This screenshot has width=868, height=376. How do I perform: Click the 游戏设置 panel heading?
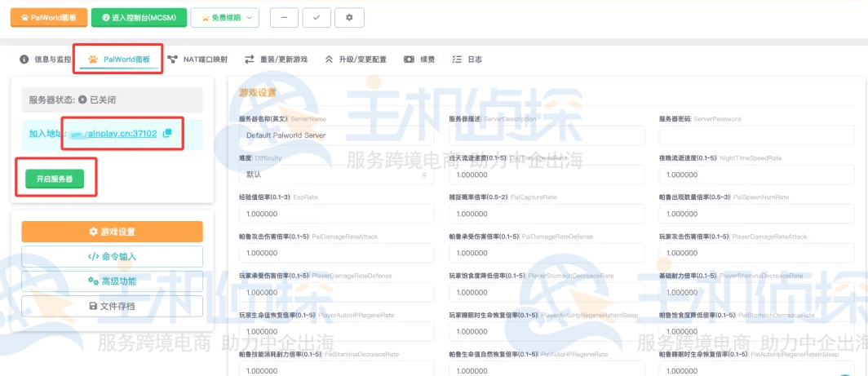click(x=258, y=92)
